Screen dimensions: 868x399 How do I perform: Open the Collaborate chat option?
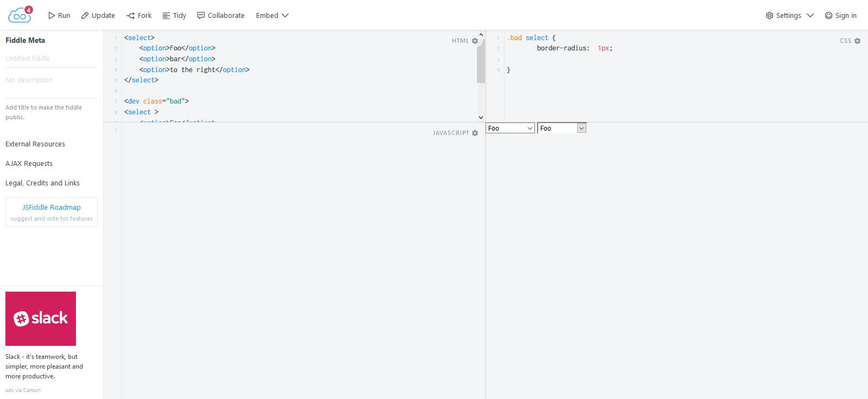pyautogui.click(x=221, y=15)
